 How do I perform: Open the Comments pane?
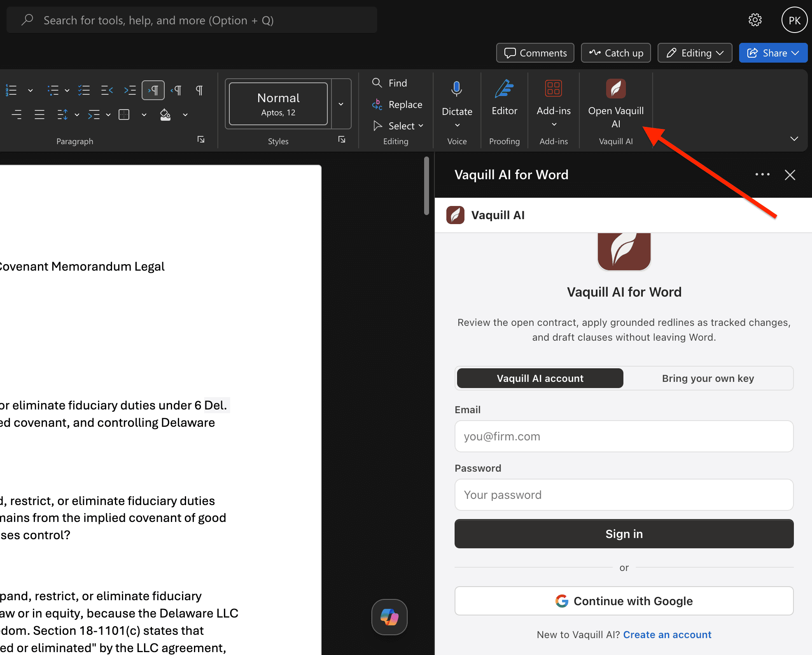(535, 53)
